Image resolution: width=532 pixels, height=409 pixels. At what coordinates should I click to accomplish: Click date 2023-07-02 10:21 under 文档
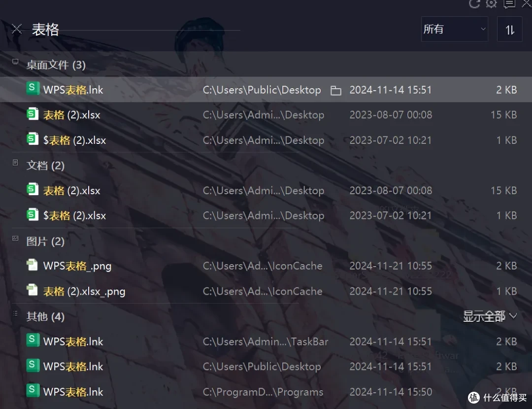pos(391,216)
